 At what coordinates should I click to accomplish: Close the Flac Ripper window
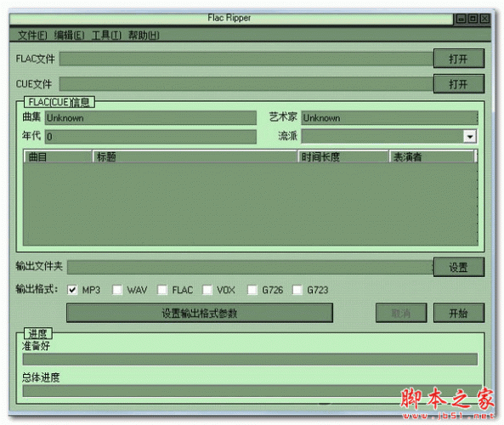[x=484, y=19]
